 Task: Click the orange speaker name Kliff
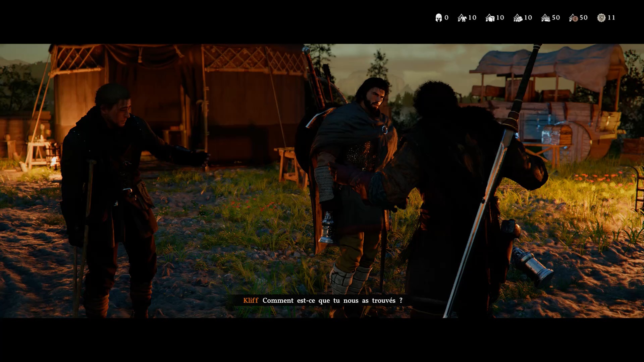tap(251, 300)
